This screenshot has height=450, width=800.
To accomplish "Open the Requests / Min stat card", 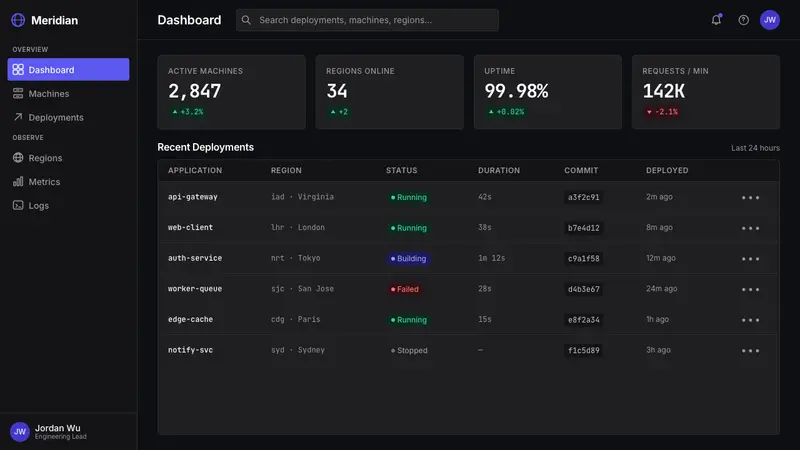I will tap(706, 92).
